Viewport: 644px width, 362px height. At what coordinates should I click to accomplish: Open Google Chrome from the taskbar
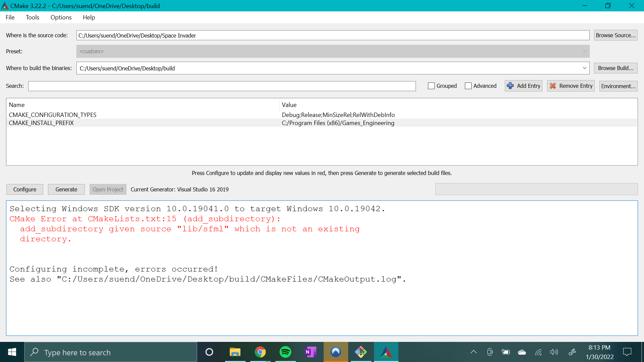(x=260, y=352)
